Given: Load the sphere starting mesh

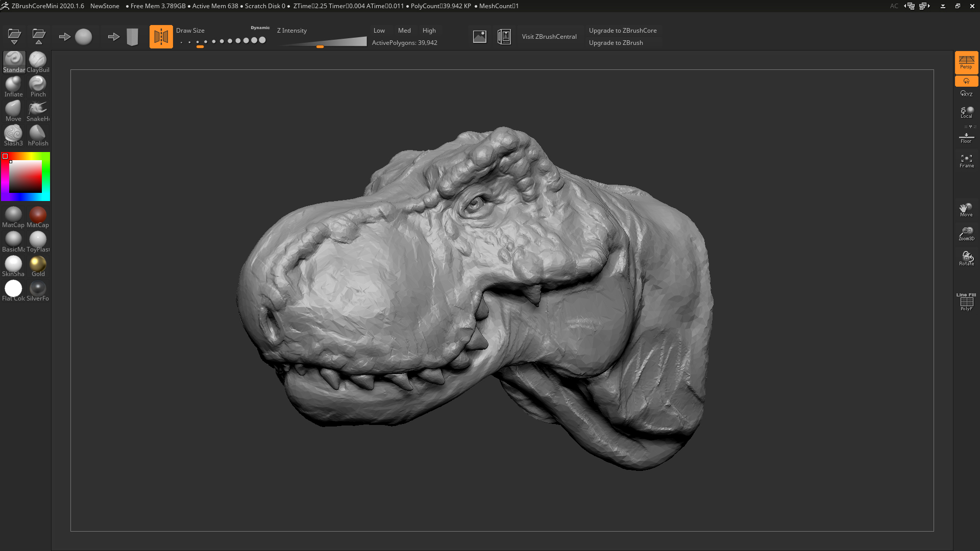Looking at the screenshot, I should point(83,37).
